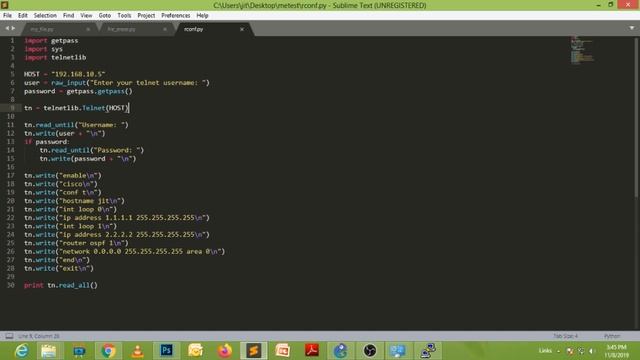
Task: Open File Explorer from the taskbar
Action: (x=49, y=351)
